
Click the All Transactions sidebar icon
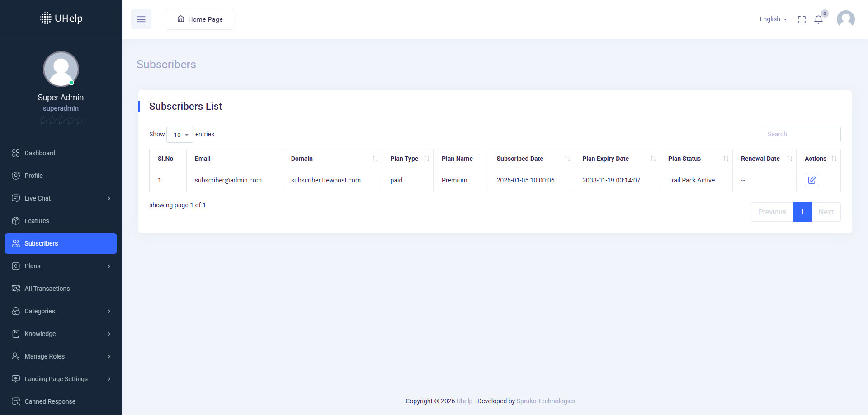click(x=16, y=289)
